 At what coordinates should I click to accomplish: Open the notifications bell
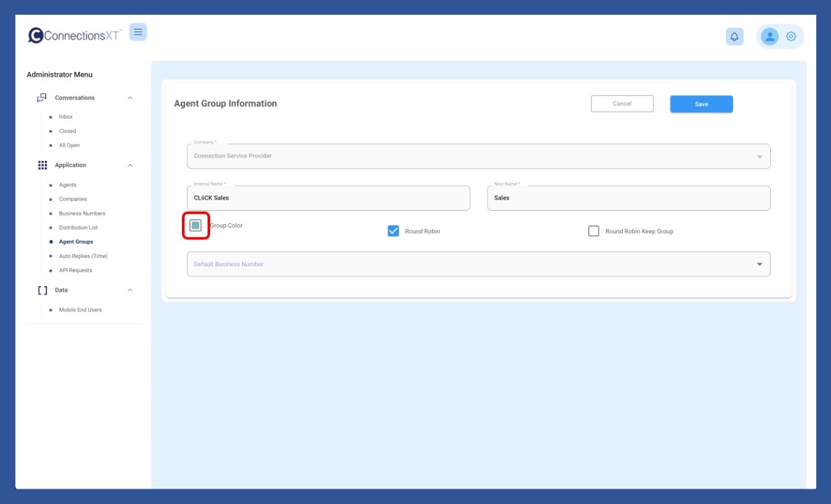734,37
